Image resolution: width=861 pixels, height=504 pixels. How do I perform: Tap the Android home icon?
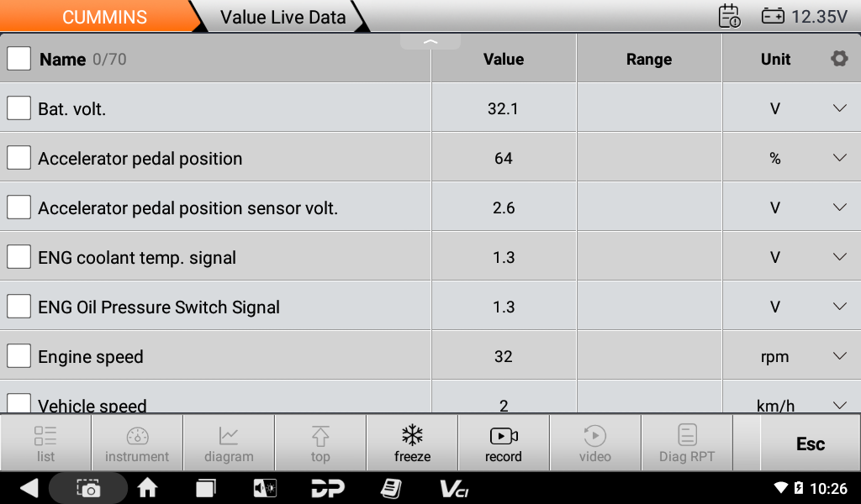[x=147, y=488]
